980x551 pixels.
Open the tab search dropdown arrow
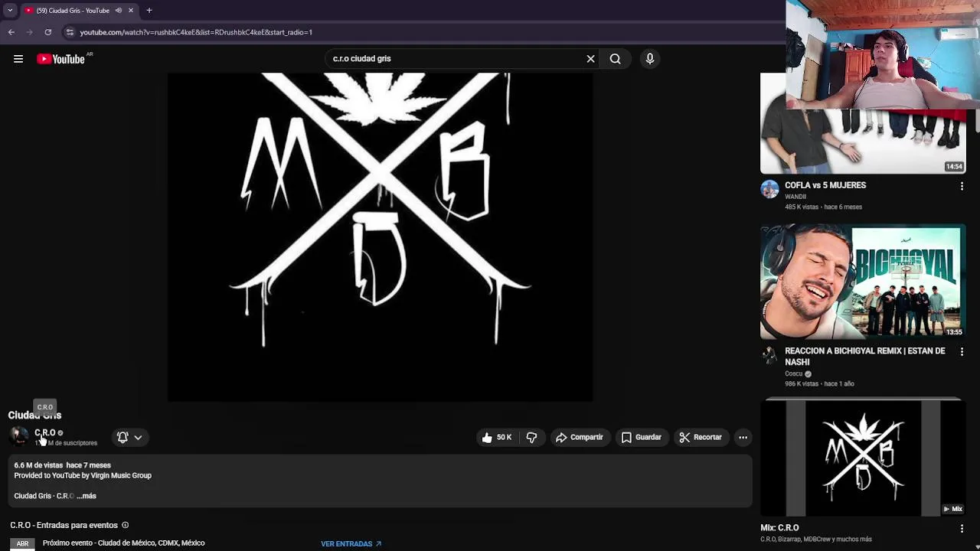[x=10, y=10]
